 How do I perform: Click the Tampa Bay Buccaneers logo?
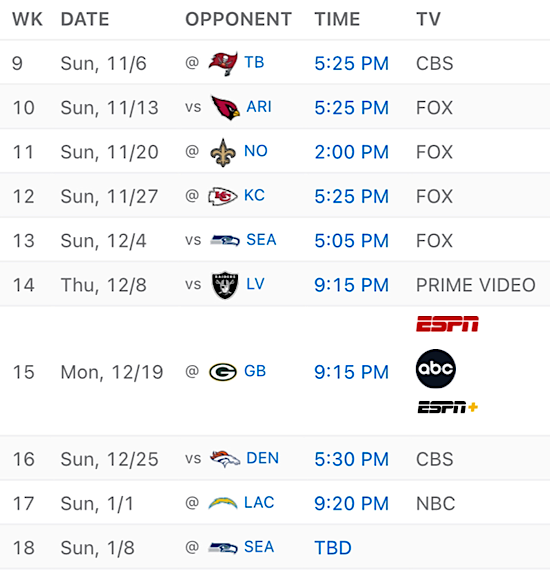click(x=223, y=63)
